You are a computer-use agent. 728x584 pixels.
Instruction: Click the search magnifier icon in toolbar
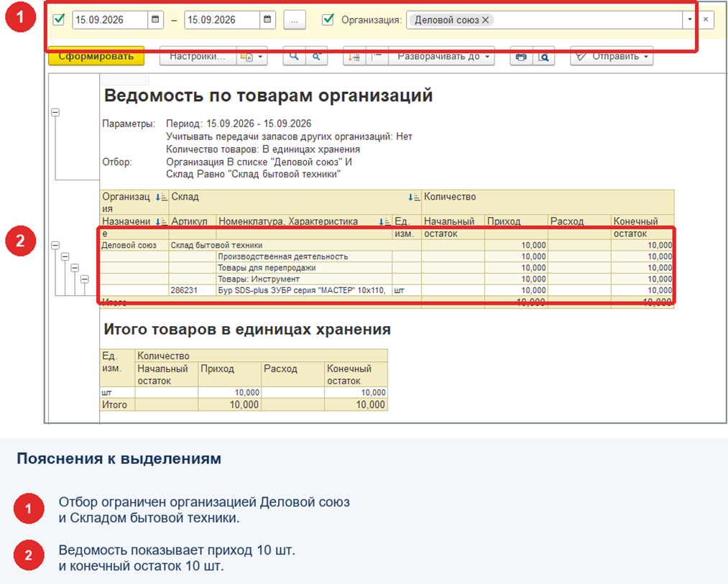tap(294, 57)
